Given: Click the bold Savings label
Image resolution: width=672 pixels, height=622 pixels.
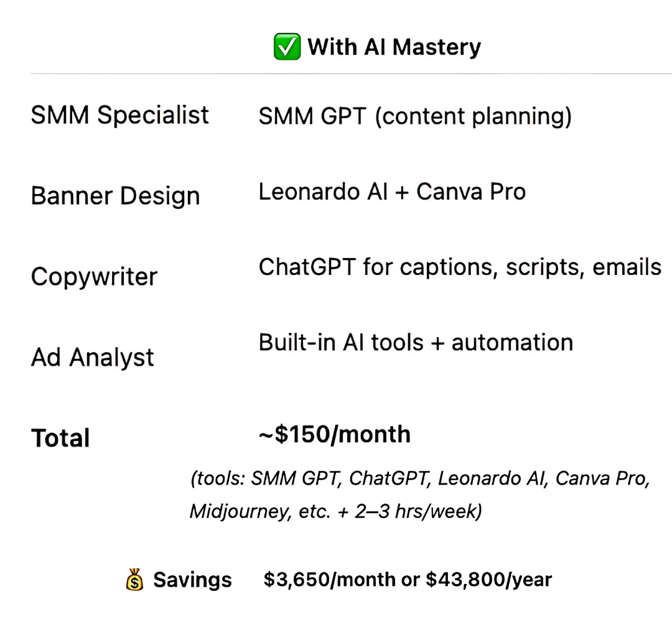Looking at the screenshot, I should click(x=192, y=580).
